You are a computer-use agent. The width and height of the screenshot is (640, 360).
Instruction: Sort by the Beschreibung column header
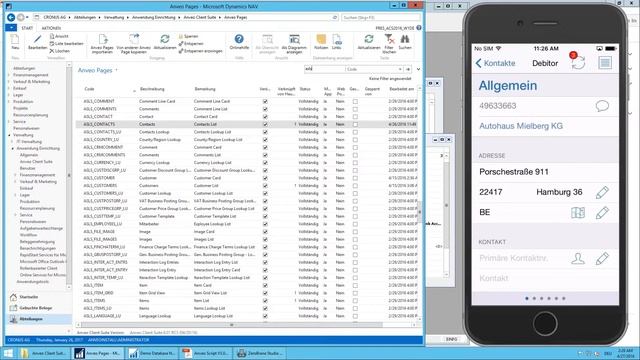pos(152,89)
